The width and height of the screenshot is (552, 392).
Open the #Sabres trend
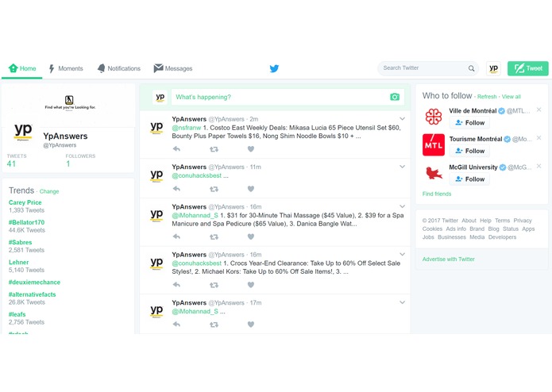[20, 242]
